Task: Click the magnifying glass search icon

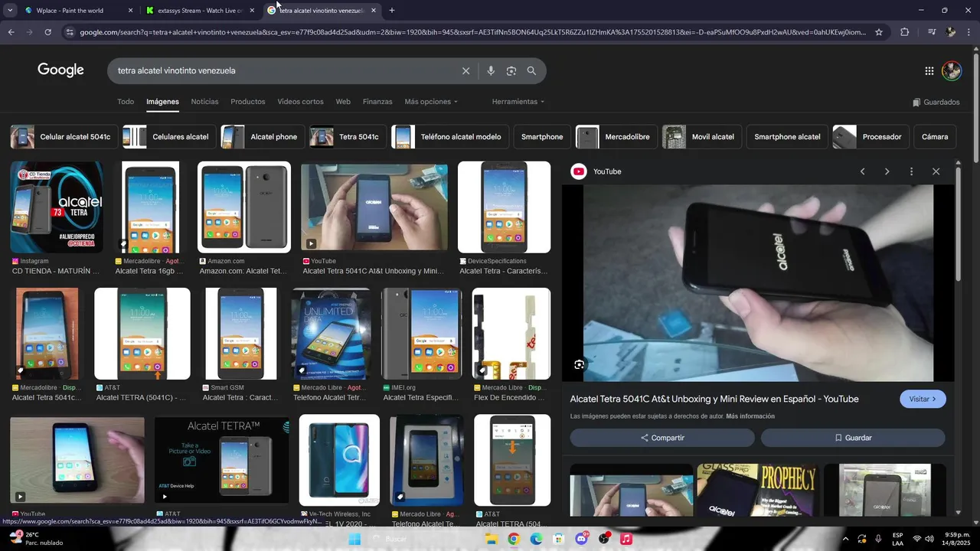Action: pos(531,70)
